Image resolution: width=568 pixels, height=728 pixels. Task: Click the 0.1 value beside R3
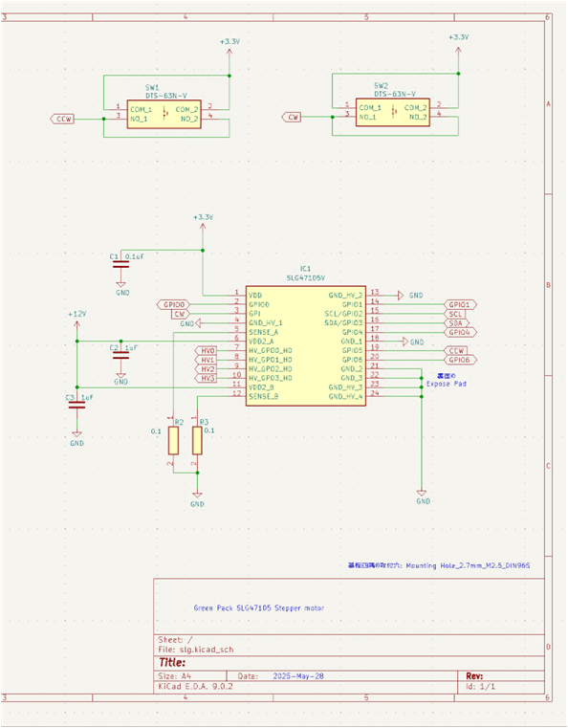[209, 430]
